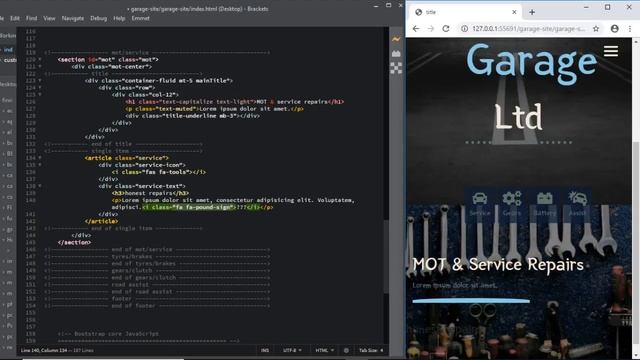This screenshot has width=640, height=360.
Task: Click the 'fas fa-tools' icon code line 136
Action: (x=158, y=172)
